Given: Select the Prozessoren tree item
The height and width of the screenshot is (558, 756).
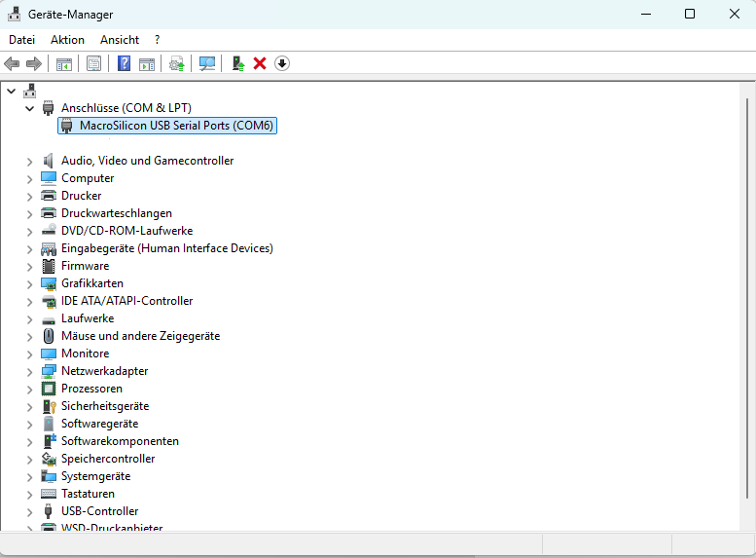Looking at the screenshot, I should click(x=91, y=389).
